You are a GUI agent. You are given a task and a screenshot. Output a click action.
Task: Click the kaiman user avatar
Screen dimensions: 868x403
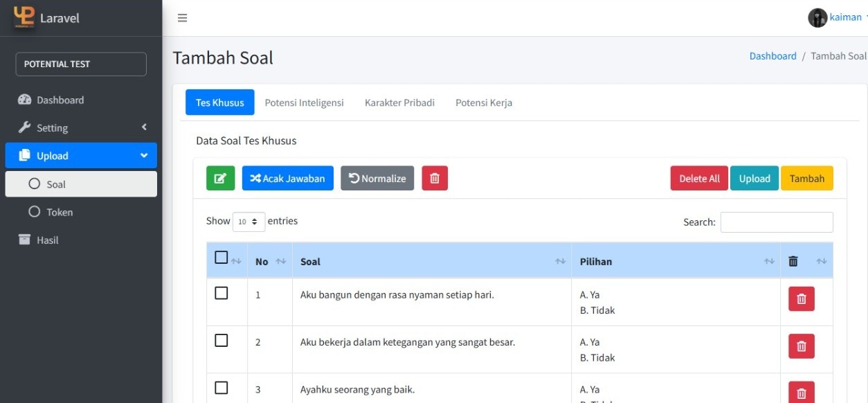[817, 18]
